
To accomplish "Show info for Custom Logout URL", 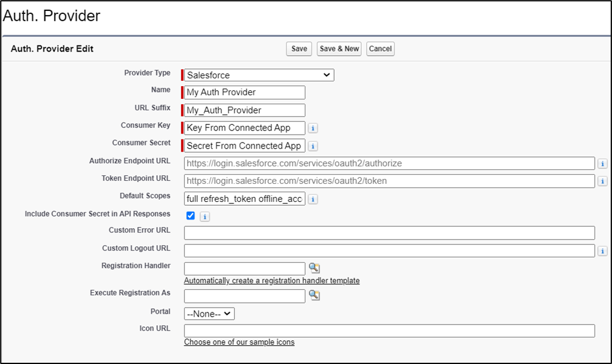I will (603, 251).
